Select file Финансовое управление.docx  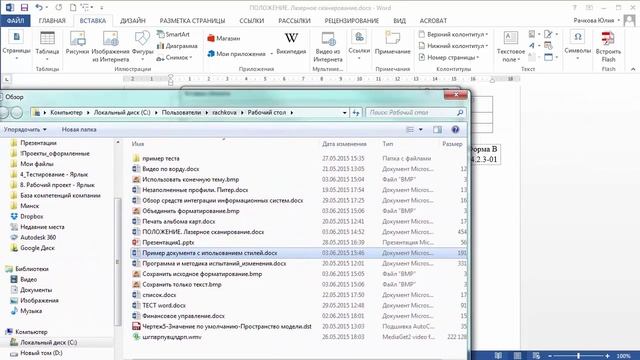point(183,316)
